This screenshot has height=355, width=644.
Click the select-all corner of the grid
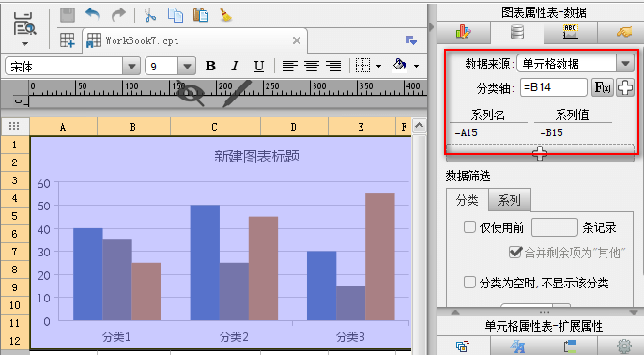(x=14, y=126)
